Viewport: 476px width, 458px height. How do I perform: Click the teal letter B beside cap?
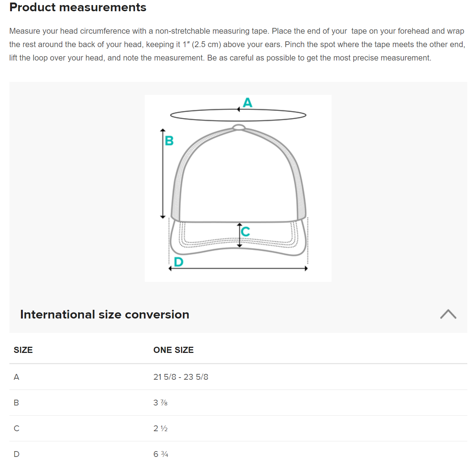(x=169, y=141)
